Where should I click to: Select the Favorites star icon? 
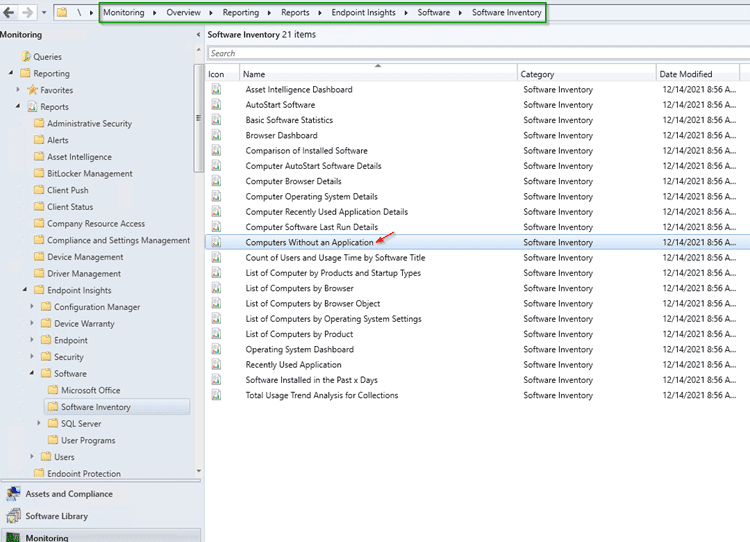[32, 90]
